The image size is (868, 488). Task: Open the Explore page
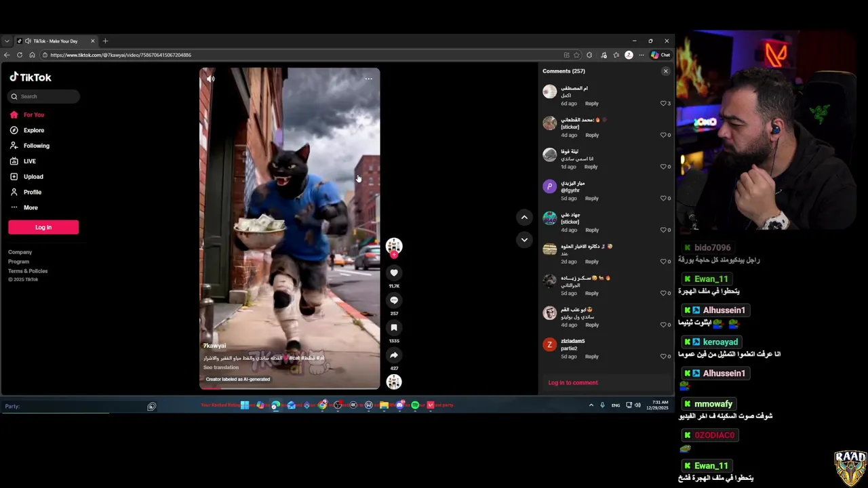coord(28,130)
